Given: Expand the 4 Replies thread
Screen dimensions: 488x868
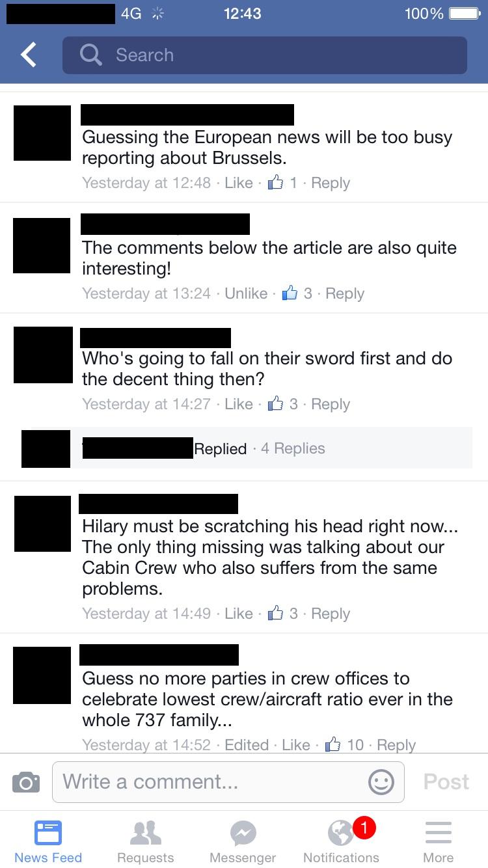Looking at the screenshot, I should pos(293,448).
